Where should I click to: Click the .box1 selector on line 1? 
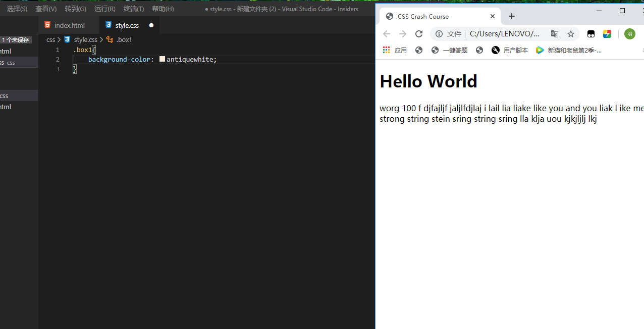click(82, 50)
